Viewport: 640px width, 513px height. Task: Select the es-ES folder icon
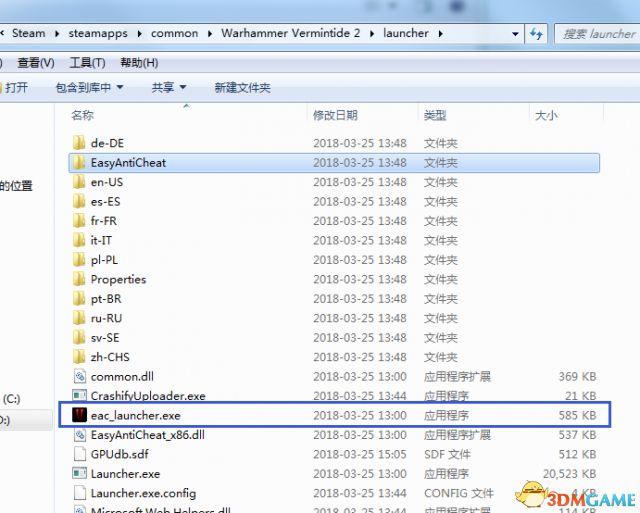tap(79, 201)
